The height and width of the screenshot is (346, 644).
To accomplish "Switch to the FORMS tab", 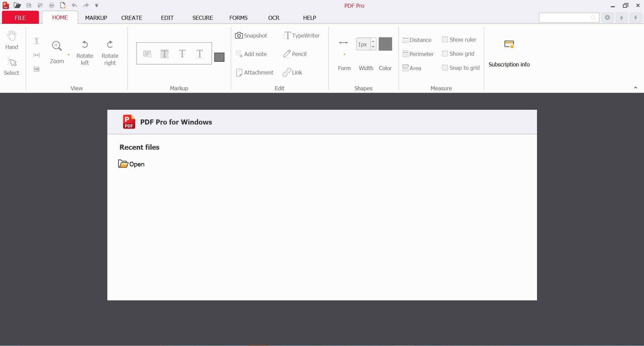I will [238, 18].
